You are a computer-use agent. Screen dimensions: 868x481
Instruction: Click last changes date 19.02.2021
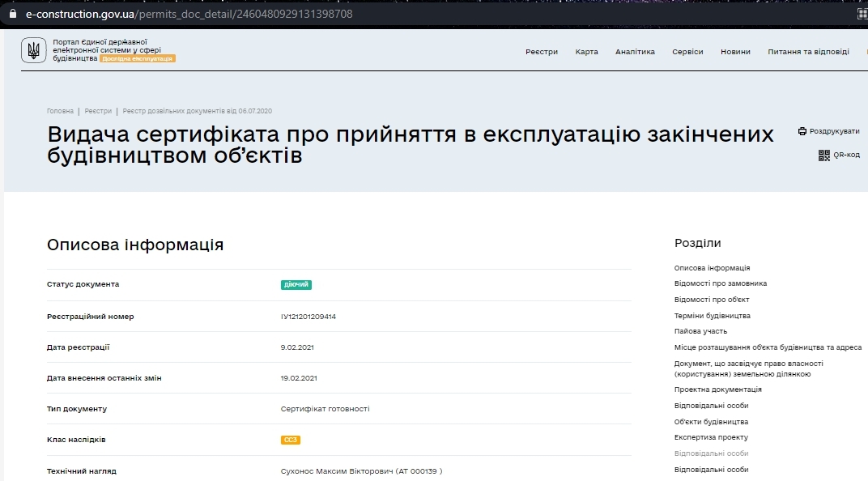click(x=299, y=379)
